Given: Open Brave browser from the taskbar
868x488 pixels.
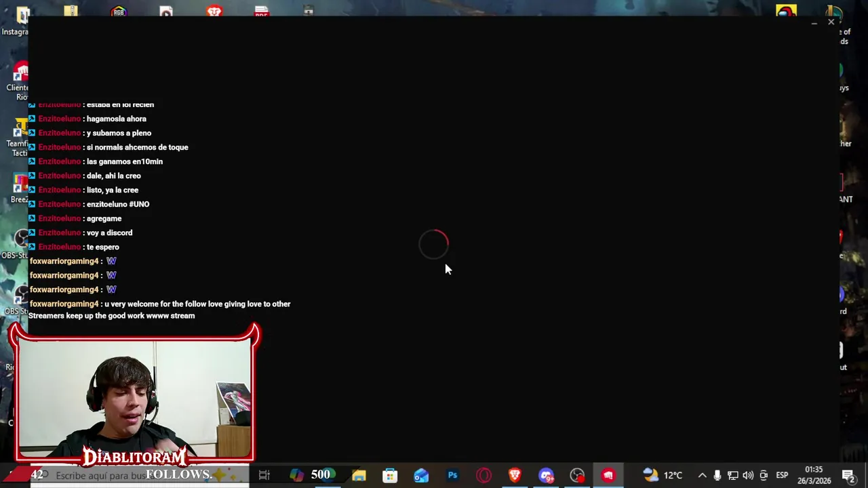Looking at the screenshot, I should [515, 475].
